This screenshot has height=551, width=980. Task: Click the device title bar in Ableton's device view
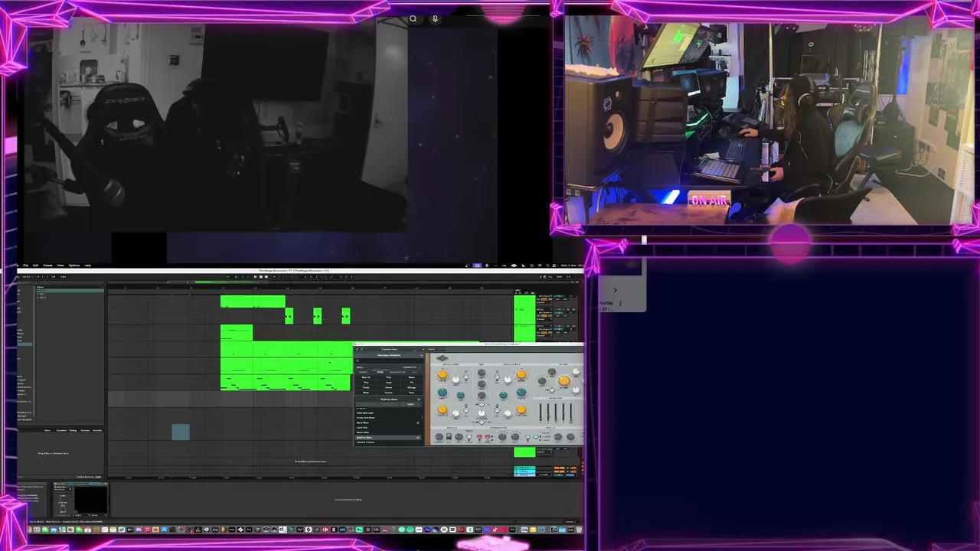(80, 484)
